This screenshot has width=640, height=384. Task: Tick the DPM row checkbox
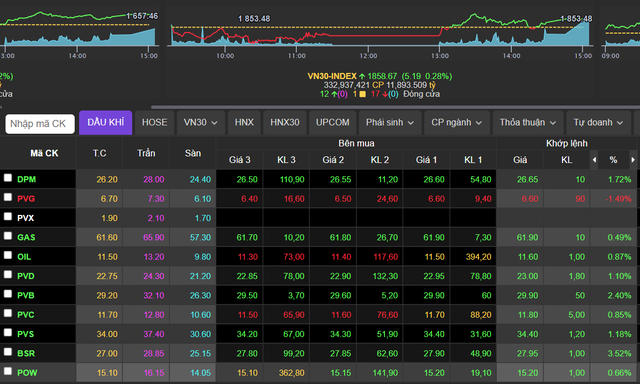coord(8,178)
